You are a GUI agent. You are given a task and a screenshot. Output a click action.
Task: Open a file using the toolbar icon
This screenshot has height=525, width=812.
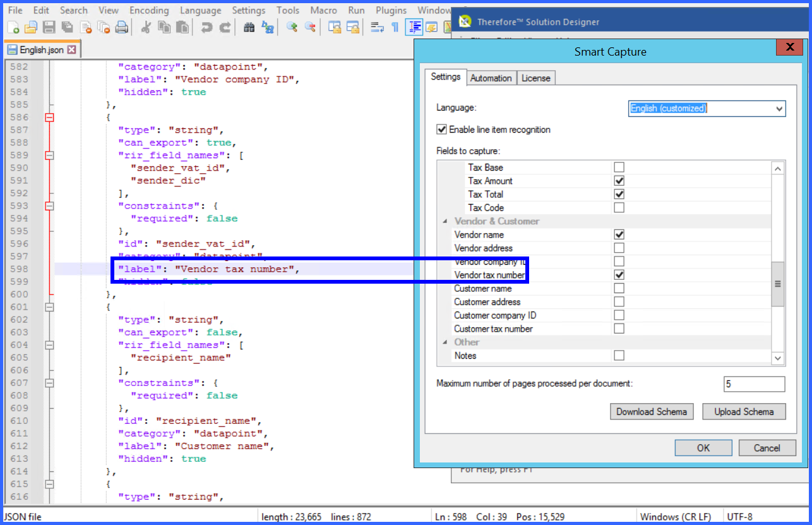30,27
